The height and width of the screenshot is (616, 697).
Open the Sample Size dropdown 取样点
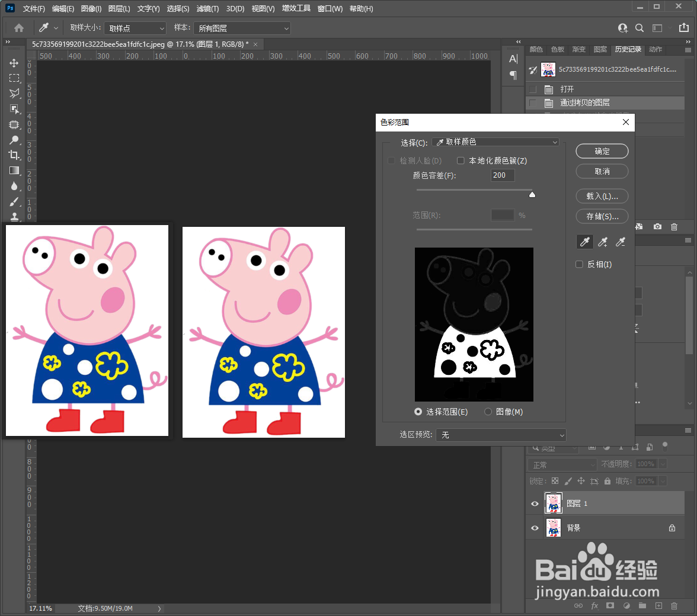(135, 28)
